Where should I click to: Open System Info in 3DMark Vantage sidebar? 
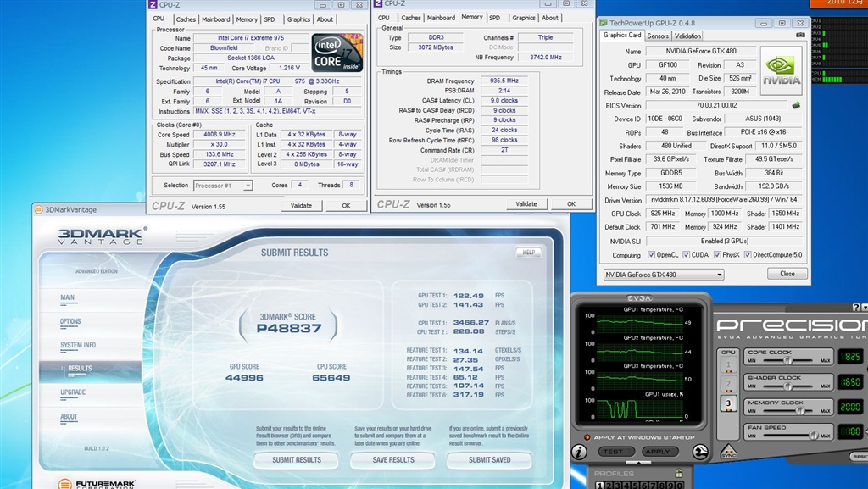(x=78, y=345)
